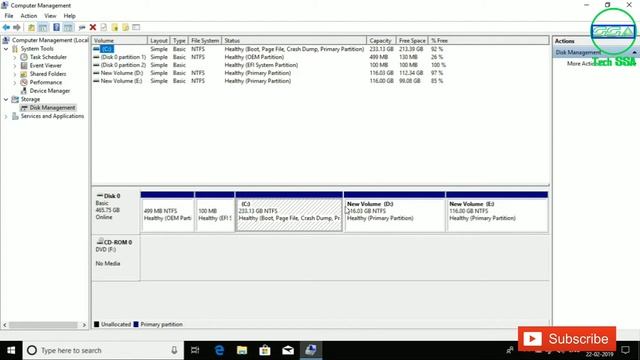Sort by the Status column header
Image resolution: width=640 pixels, height=360 pixels.
click(x=294, y=40)
